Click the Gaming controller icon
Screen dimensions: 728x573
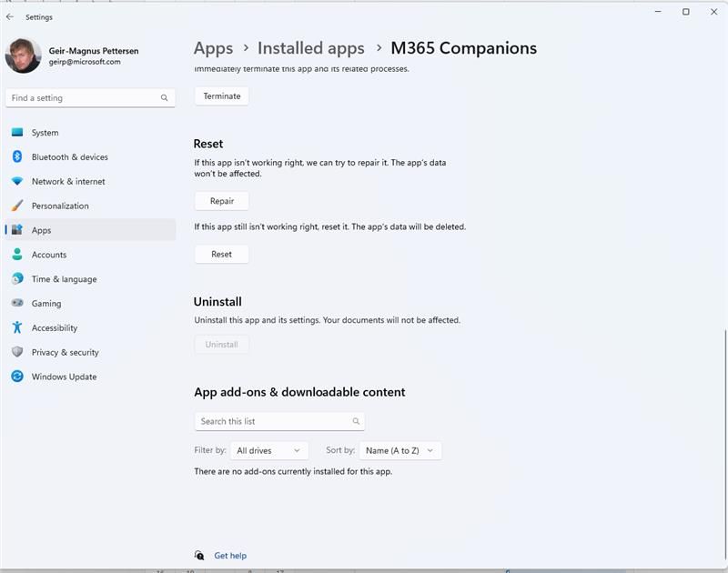coord(17,303)
